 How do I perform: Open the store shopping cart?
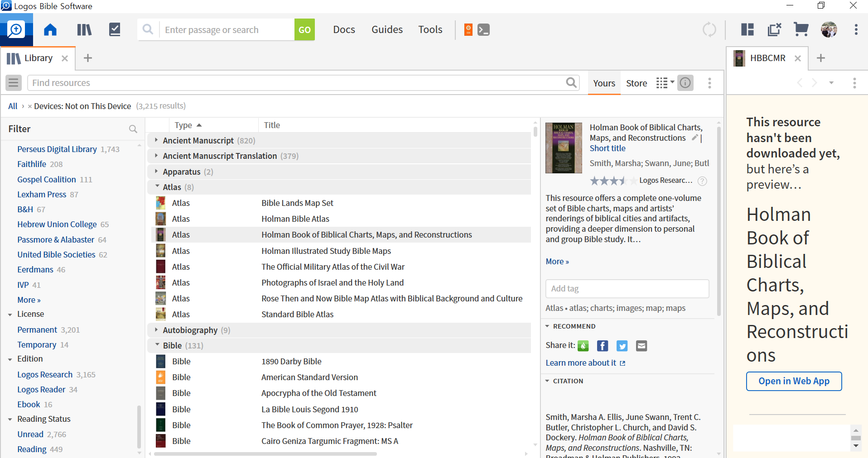click(801, 30)
